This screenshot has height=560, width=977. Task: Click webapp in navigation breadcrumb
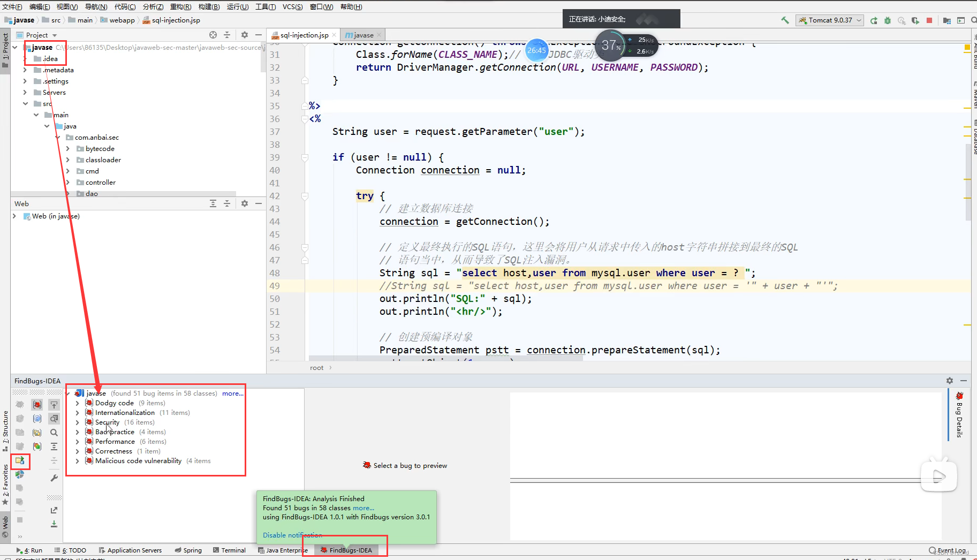(x=117, y=20)
